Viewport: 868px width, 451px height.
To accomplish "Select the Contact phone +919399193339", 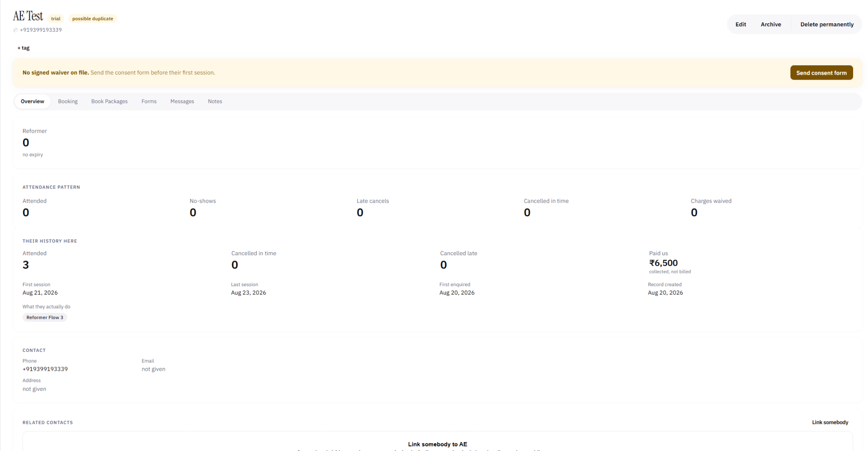I will [x=45, y=369].
